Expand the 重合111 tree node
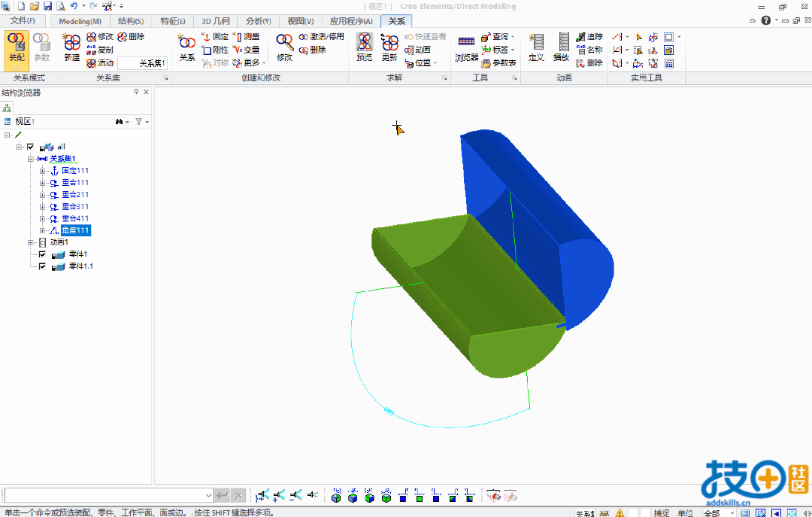Image resolution: width=812 pixels, height=517 pixels. click(x=42, y=183)
